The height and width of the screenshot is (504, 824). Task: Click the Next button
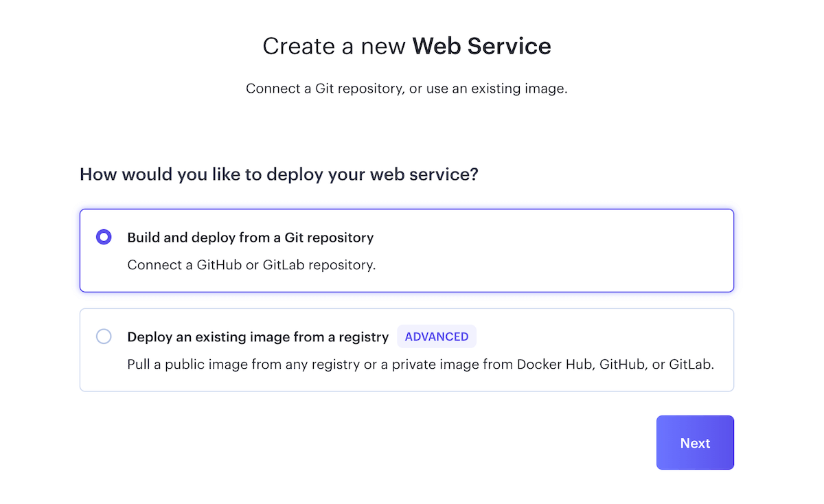pyautogui.click(x=695, y=443)
